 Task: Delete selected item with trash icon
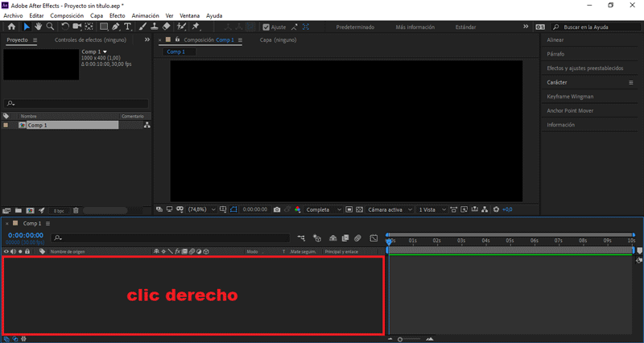coord(76,211)
